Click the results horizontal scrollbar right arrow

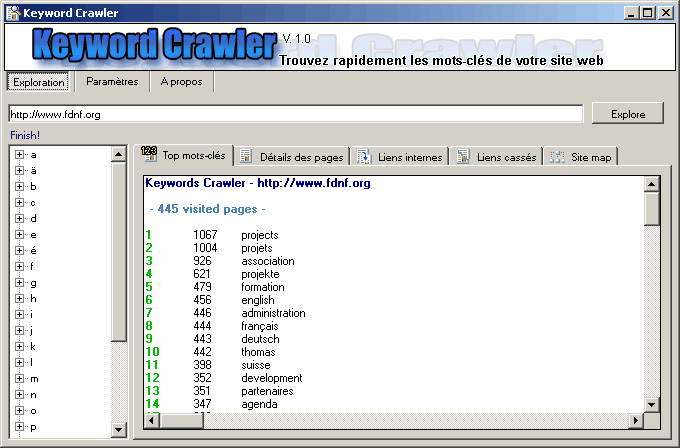point(636,420)
